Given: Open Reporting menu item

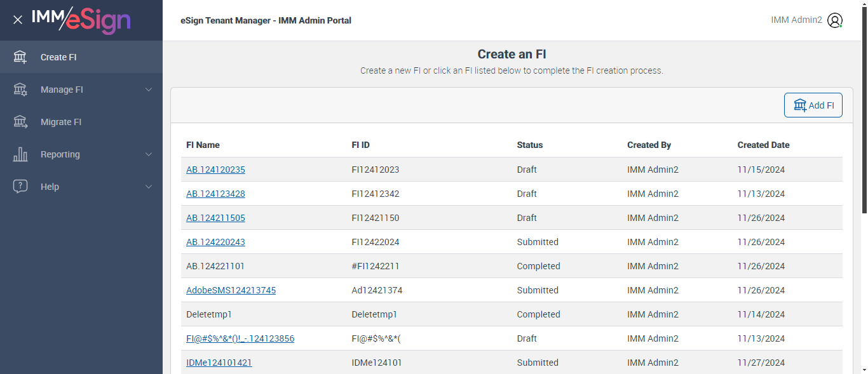Looking at the screenshot, I should pos(81,154).
